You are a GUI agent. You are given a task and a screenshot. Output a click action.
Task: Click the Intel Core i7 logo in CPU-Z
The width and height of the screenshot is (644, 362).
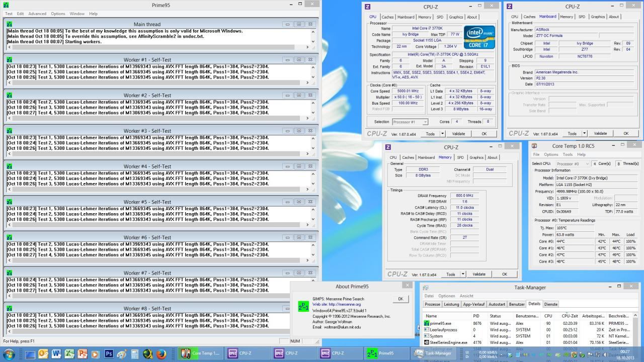click(479, 37)
